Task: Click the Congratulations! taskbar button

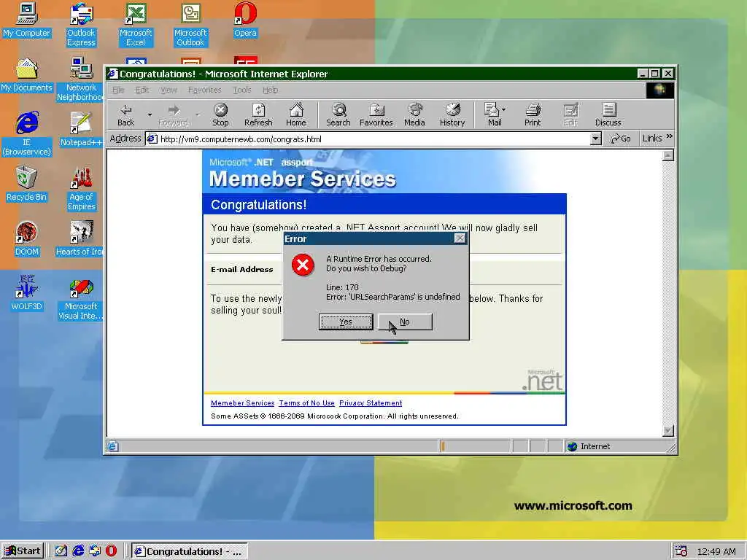Action: tap(189, 551)
